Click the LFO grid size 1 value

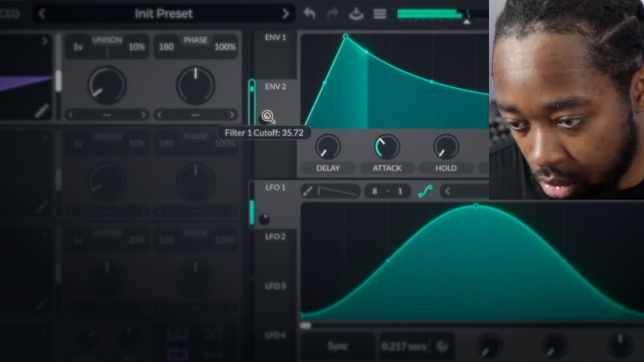[x=400, y=192]
